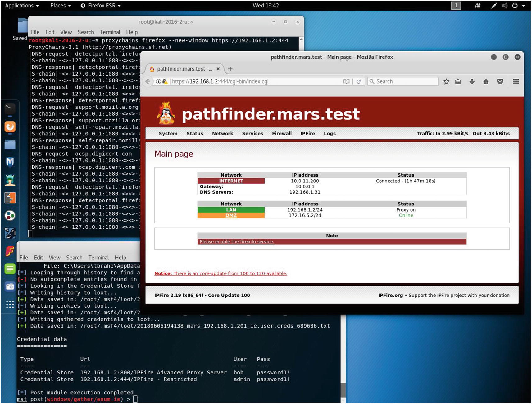The height and width of the screenshot is (404, 532).
Task: Bookmark this page with the star
Action: [x=446, y=81]
